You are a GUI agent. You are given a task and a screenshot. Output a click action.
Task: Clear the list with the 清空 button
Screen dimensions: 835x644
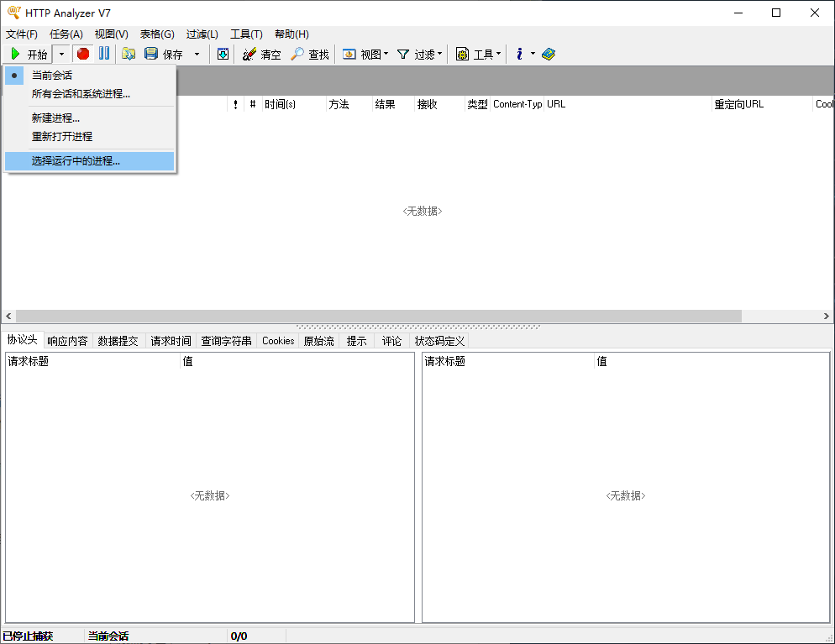click(x=261, y=54)
